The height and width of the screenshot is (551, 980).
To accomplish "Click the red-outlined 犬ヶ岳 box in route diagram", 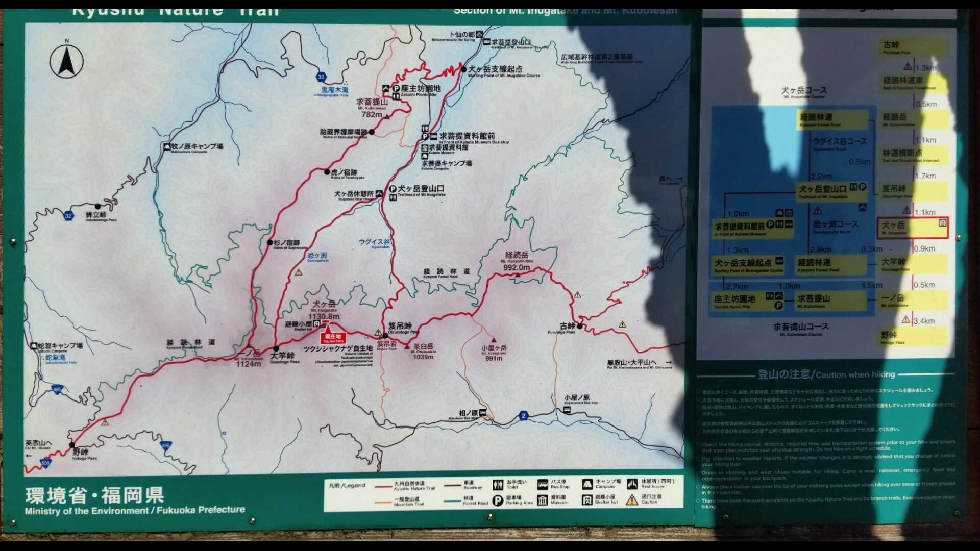I will coord(912,228).
